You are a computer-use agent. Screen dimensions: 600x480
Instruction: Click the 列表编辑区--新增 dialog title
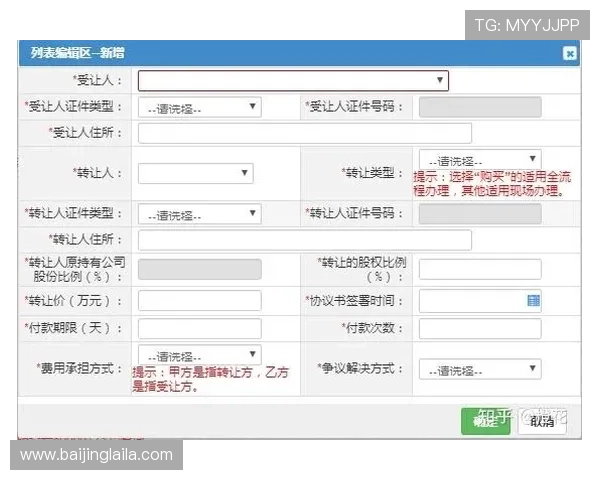tap(78, 53)
